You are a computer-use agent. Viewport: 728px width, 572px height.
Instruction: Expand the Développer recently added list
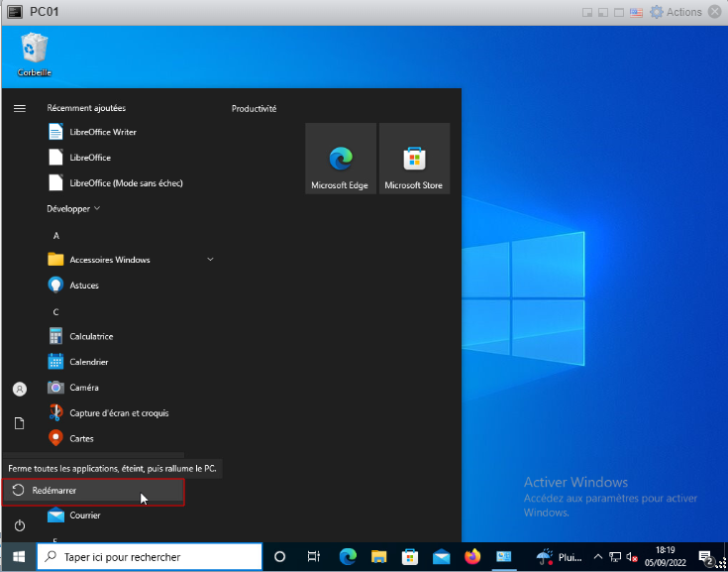(x=73, y=209)
